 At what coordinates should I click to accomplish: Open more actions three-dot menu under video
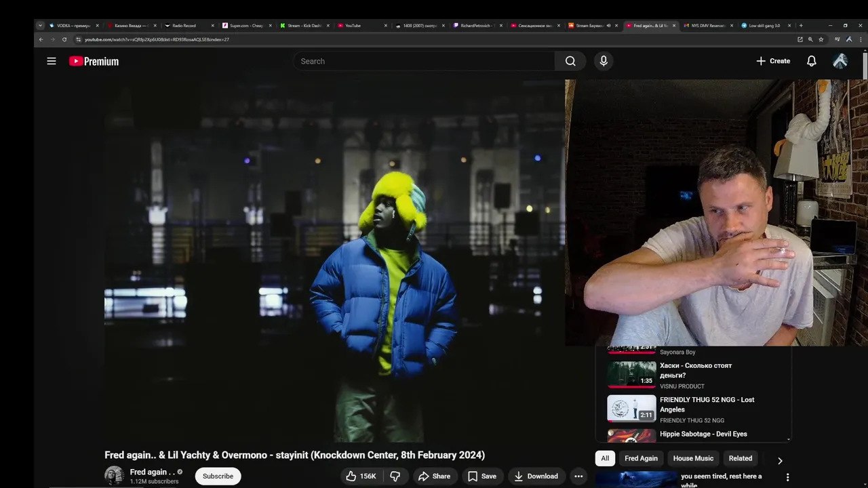578,476
